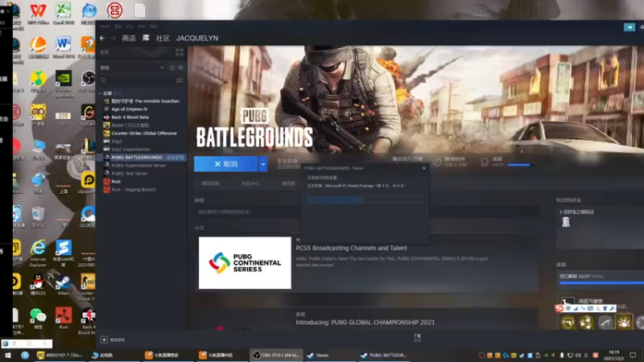Switch to PUBG: BATTLEGR... taskbar window

tap(384, 355)
